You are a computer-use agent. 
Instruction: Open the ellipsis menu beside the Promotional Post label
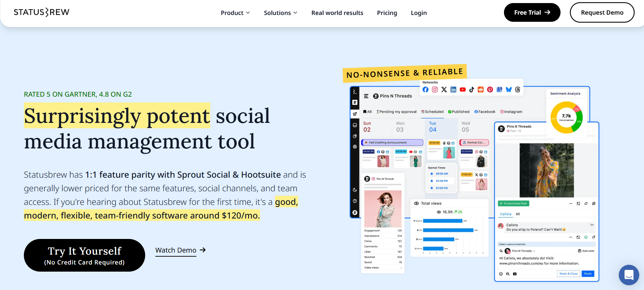click(571, 204)
